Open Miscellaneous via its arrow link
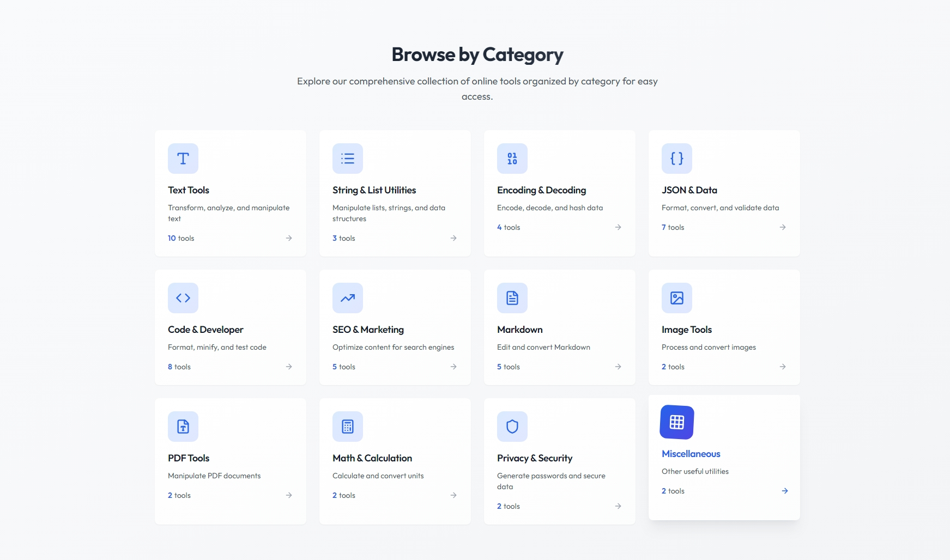 784,491
